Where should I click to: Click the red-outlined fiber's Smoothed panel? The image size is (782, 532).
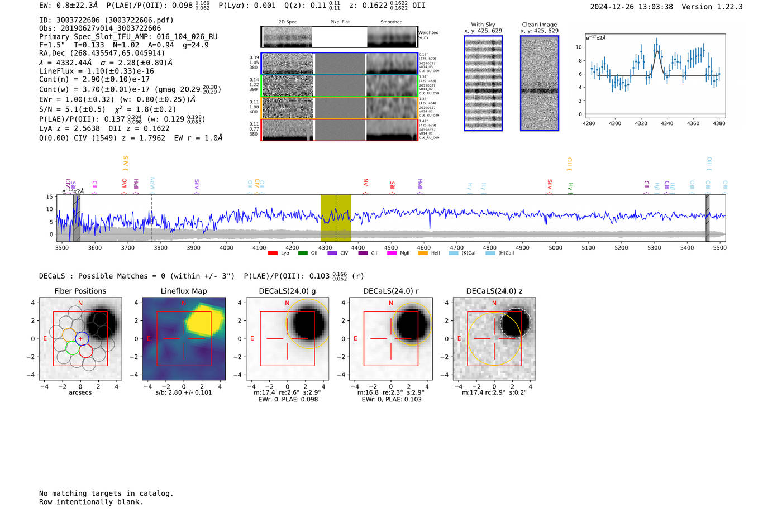(x=392, y=130)
